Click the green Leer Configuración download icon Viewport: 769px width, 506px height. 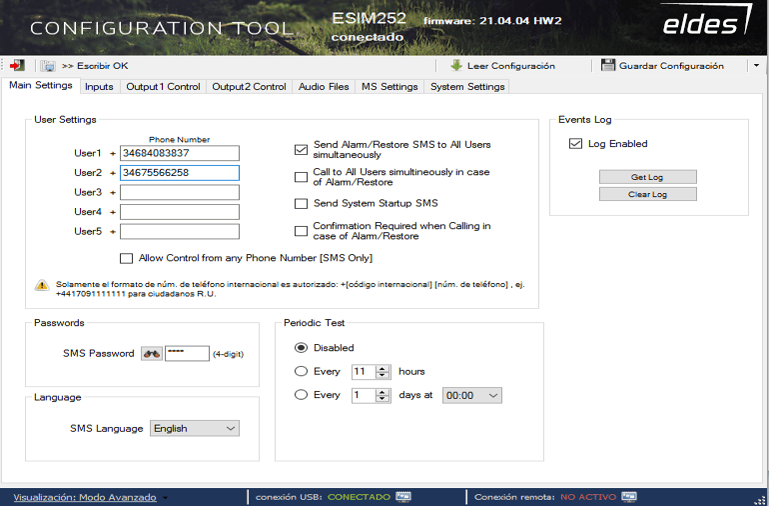(456, 65)
